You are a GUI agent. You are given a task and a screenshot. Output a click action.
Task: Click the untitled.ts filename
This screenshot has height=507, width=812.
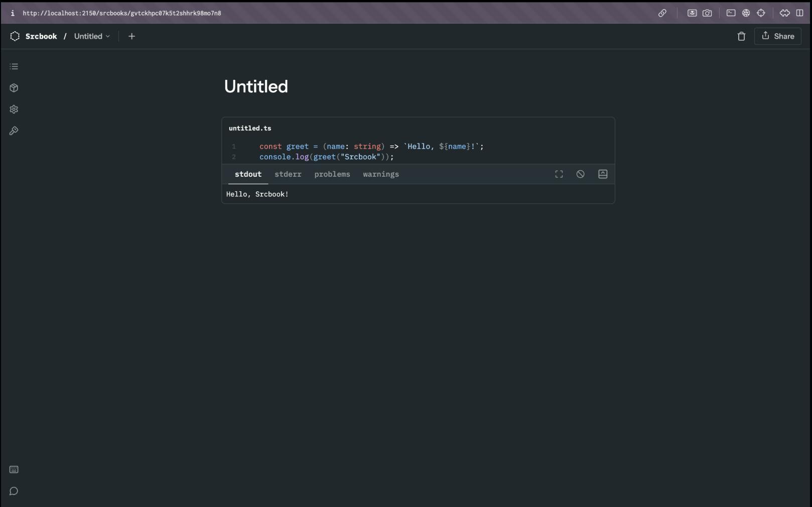pyautogui.click(x=250, y=128)
